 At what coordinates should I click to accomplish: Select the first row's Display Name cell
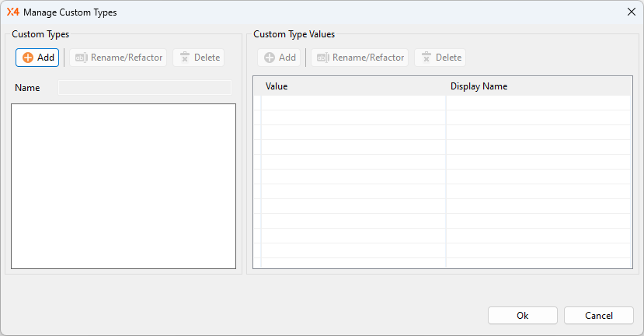(538, 103)
